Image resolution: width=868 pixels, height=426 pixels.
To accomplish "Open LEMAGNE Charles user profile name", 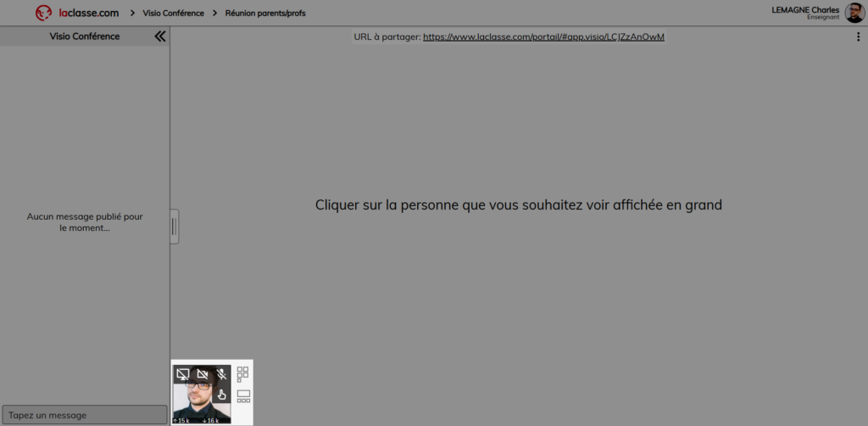I will (804, 10).
